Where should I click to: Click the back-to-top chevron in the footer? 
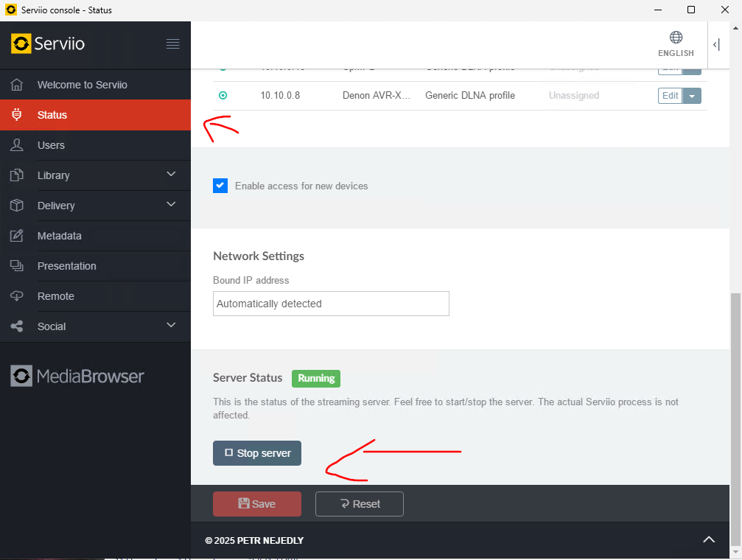[x=708, y=539]
